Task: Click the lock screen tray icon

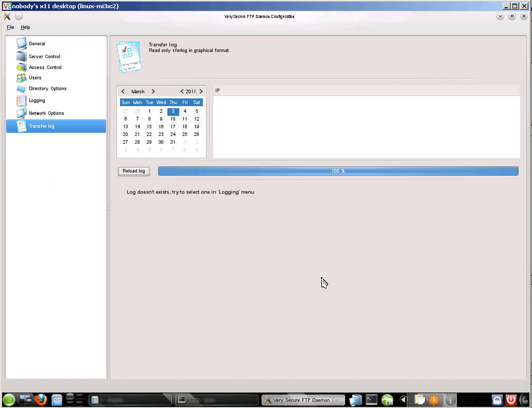Action: pos(497,400)
